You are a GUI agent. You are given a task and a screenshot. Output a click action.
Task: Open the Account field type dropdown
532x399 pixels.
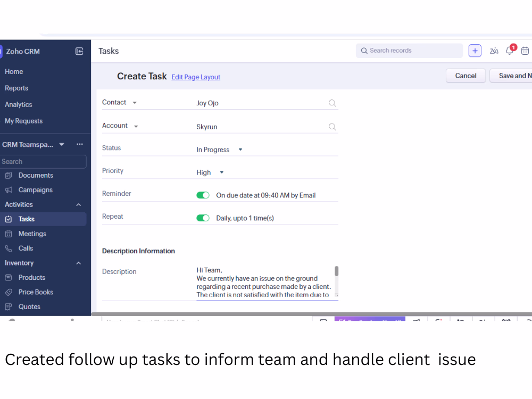[x=136, y=126]
